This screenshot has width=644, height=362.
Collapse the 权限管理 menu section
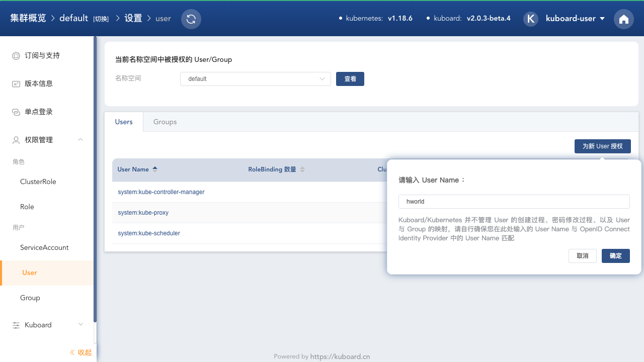(80, 140)
